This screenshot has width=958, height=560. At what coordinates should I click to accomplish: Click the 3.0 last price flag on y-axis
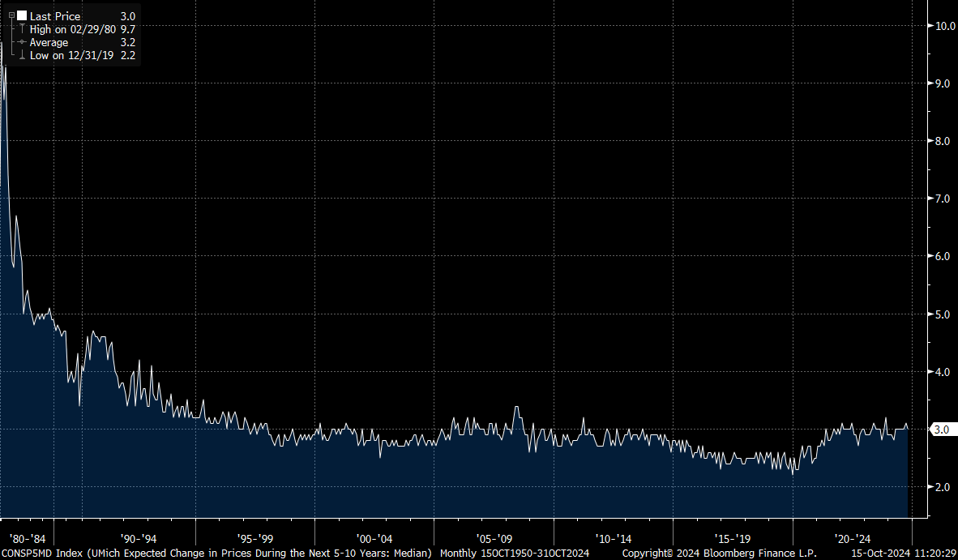[x=942, y=430]
